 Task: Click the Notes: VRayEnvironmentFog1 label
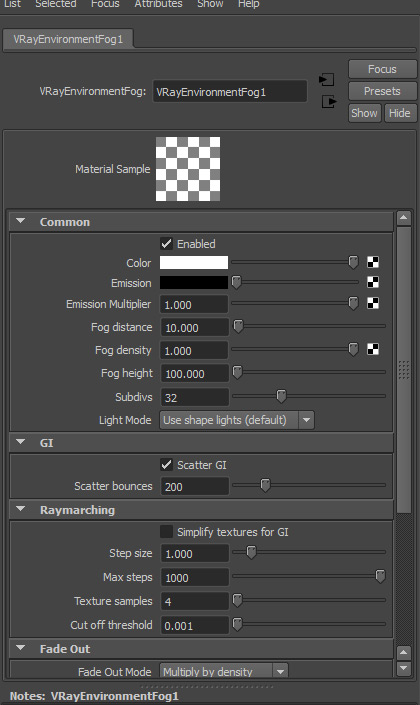pos(94,696)
